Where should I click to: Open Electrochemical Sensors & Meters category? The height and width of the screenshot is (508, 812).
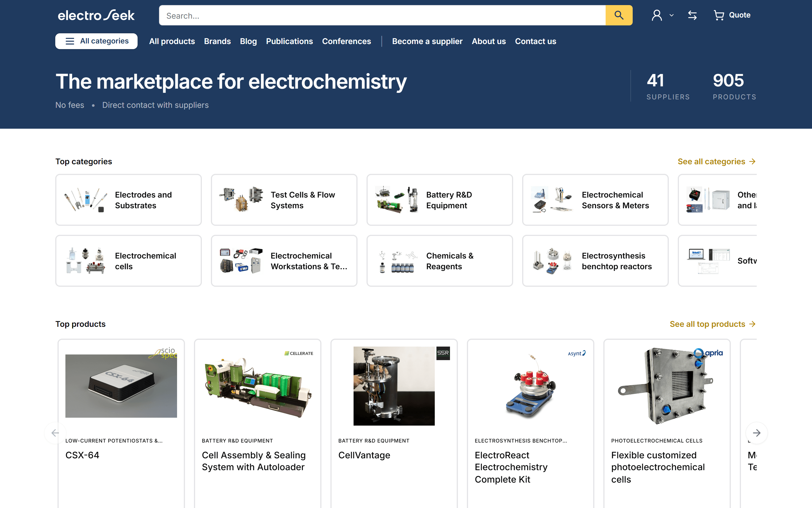click(595, 200)
